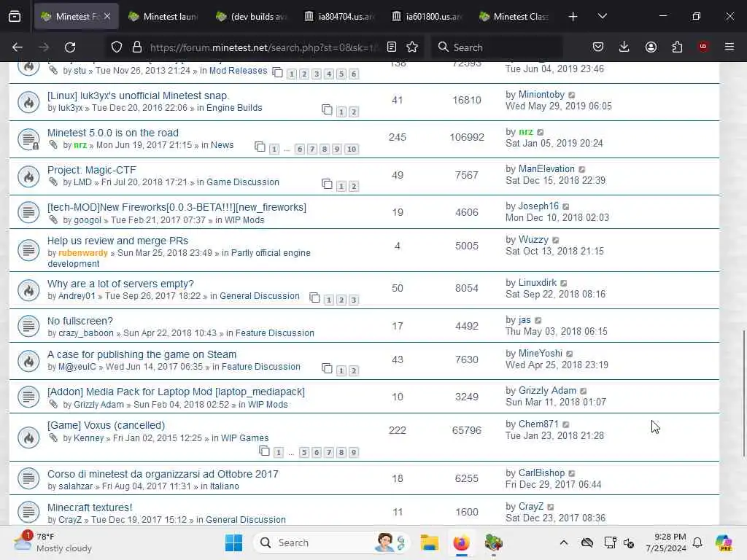Switch to ia601800.us.archive tab
The image size is (747, 560).
pyautogui.click(x=426, y=17)
